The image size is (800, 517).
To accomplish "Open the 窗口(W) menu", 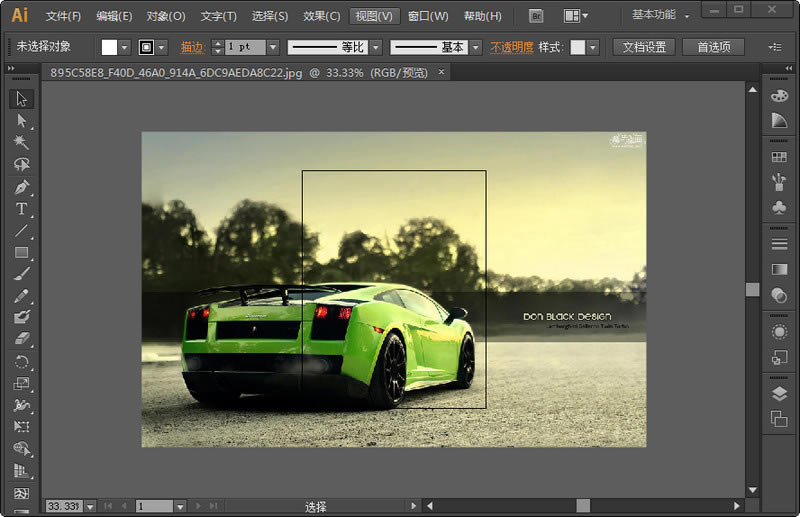I will 428,16.
